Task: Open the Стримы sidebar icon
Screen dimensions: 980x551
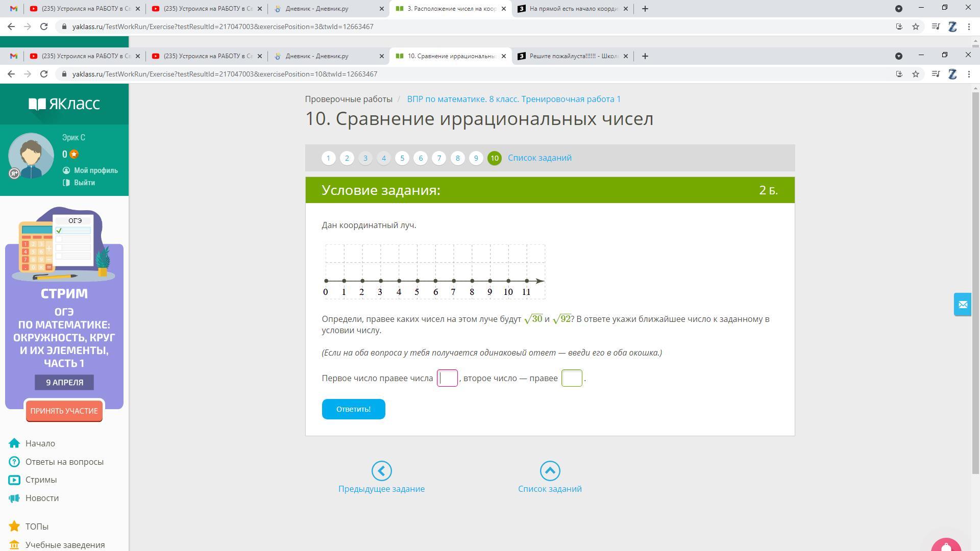Action: (x=14, y=480)
